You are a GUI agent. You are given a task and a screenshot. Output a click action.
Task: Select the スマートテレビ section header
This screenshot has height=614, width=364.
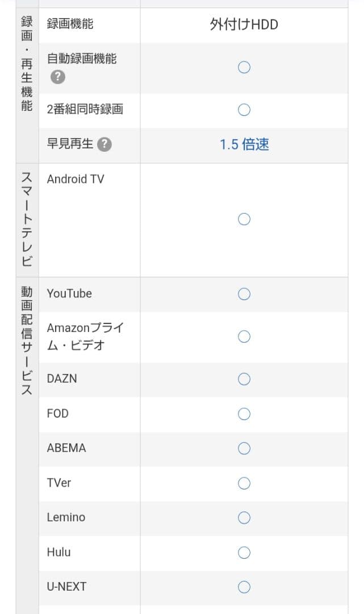[26, 219]
